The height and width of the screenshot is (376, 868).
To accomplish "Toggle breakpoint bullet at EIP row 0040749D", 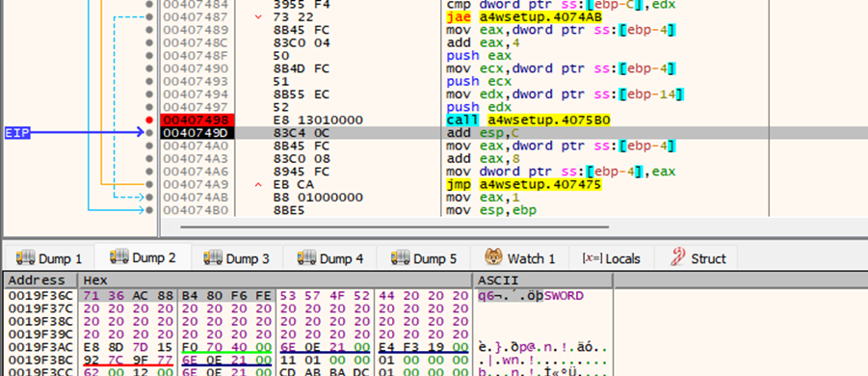I will pos(149,133).
